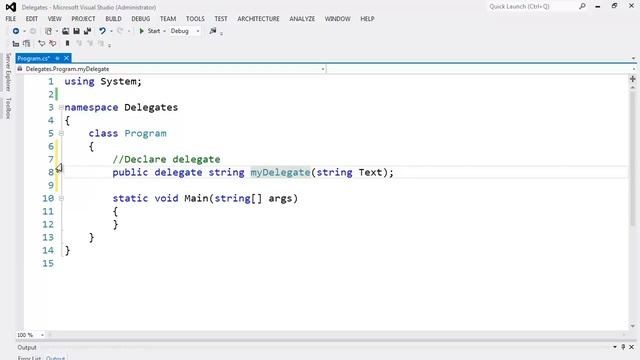Open the Output panel window position dropdown
The image size is (640, 360).
click(615, 347)
